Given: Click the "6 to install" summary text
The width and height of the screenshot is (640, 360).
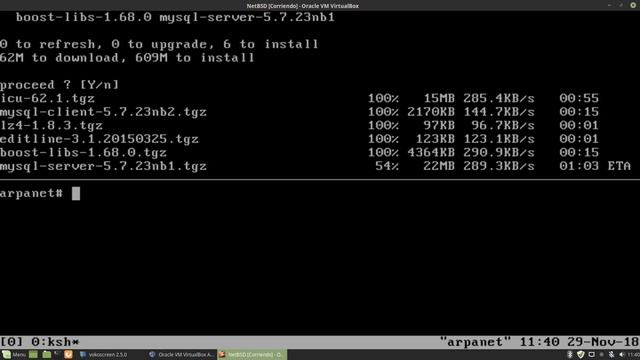Looking at the screenshot, I should tap(271, 44).
